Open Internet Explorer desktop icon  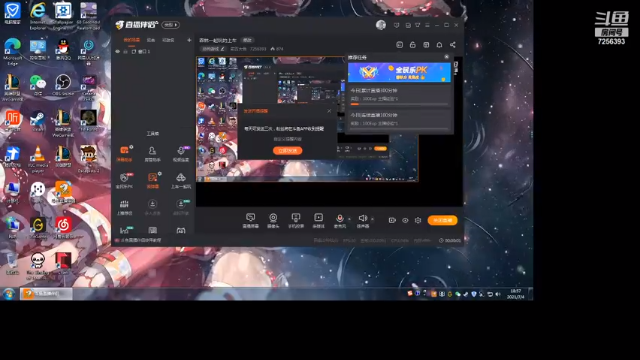coord(38,16)
